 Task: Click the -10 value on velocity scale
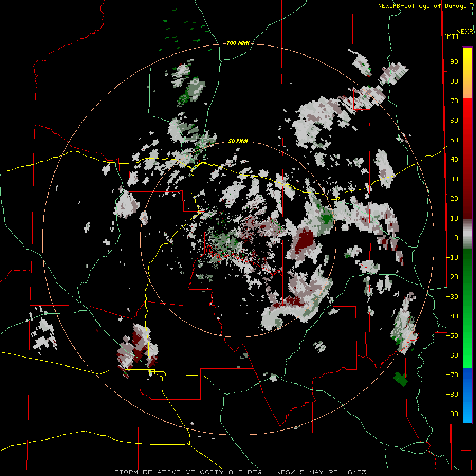[452, 258]
